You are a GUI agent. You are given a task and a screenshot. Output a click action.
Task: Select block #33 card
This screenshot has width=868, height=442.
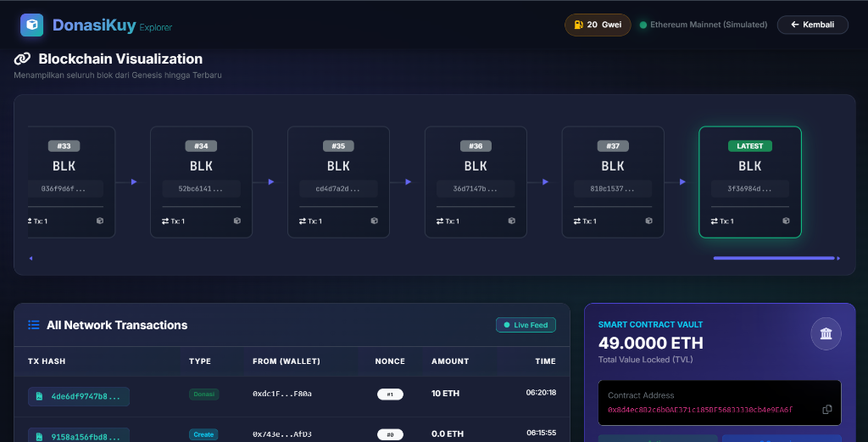coord(71,182)
